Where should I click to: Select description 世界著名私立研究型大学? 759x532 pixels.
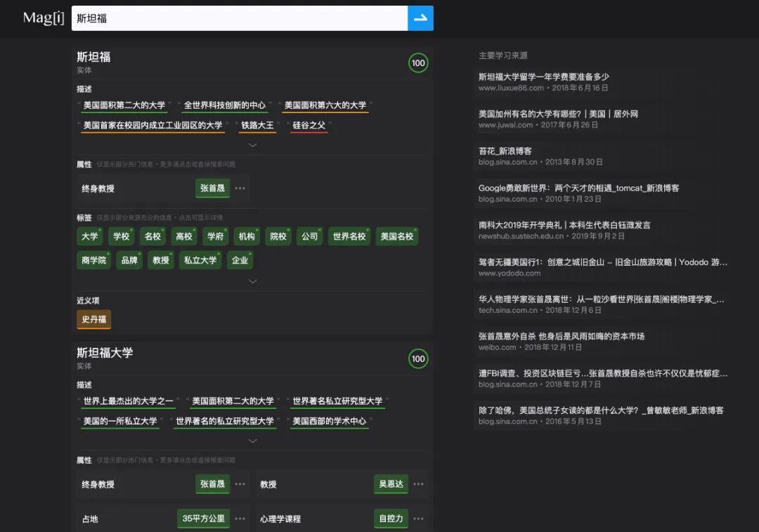coord(337,401)
